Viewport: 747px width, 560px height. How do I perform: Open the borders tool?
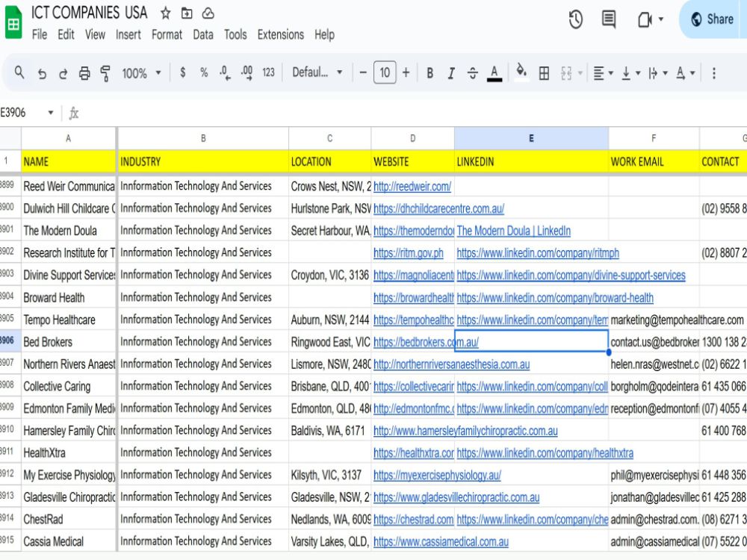pyautogui.click(x=544, y=73)
